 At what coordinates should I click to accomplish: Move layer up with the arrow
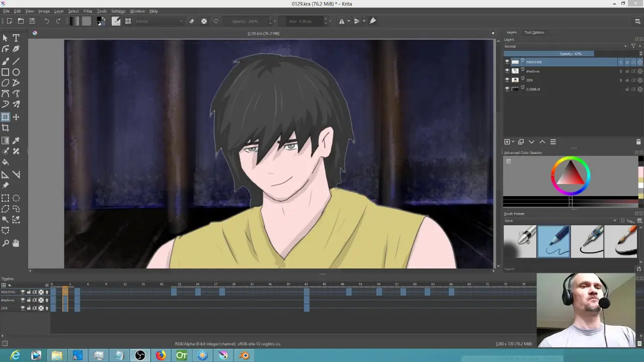click(x=542, y=142)
